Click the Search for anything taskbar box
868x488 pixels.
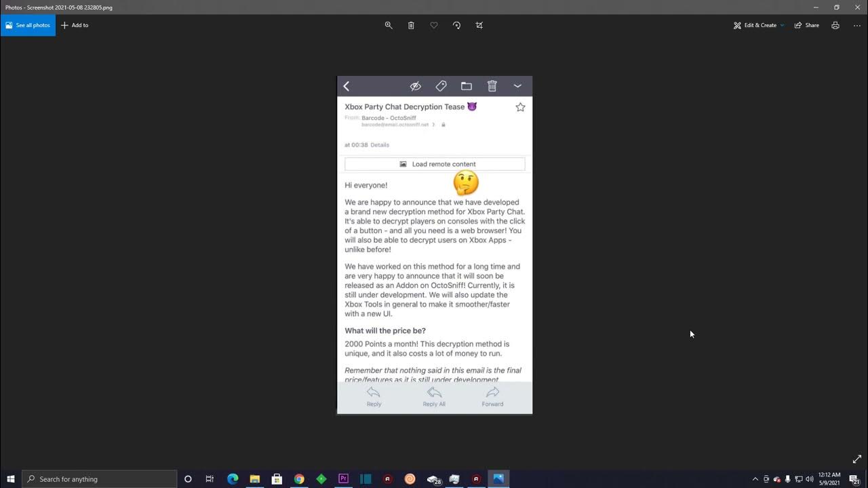pyautogui.click(x=100, y=479)
